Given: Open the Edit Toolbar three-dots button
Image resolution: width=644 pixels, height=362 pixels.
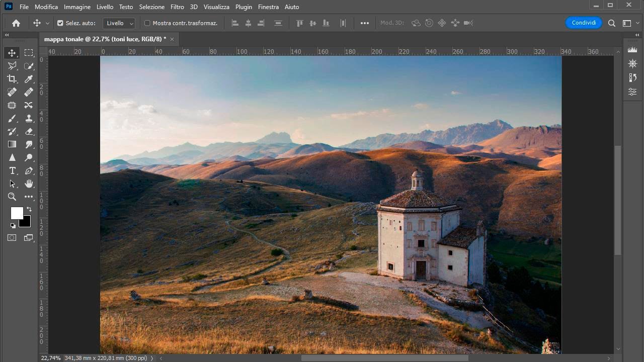Looking at the screenshot, I should coord(29,197).
